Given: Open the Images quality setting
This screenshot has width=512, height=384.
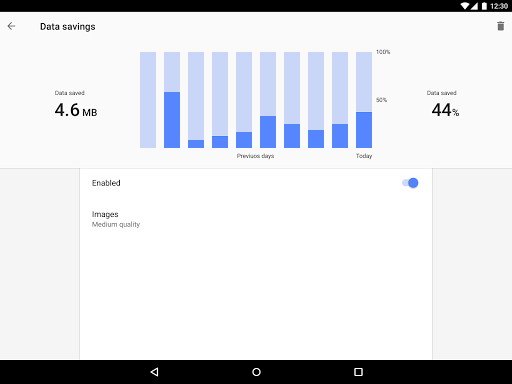Looking at the screenshot, I should pyautogui.click(x=256, y=219).
